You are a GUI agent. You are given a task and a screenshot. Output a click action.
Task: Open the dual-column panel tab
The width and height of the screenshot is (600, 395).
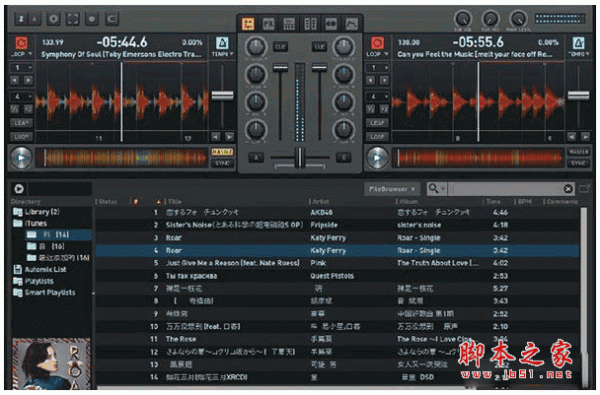pos(310,24)
